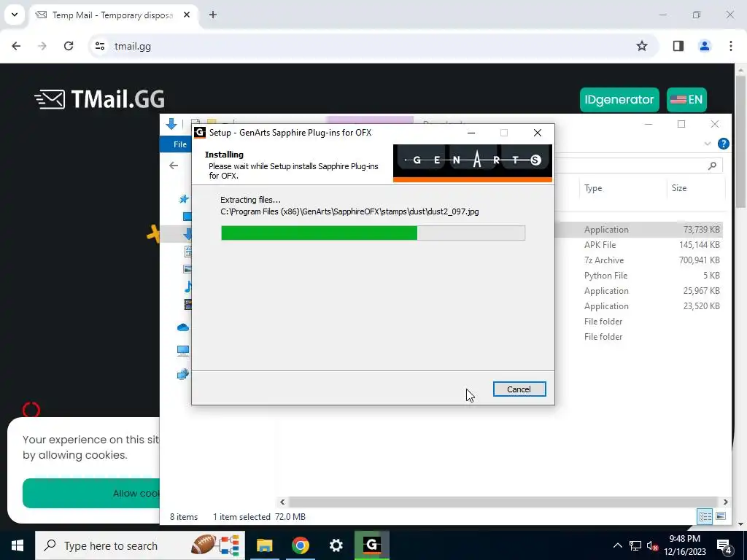Click Chrome site information icon
This screenshot has width=747, height=560.
[99, 46]
